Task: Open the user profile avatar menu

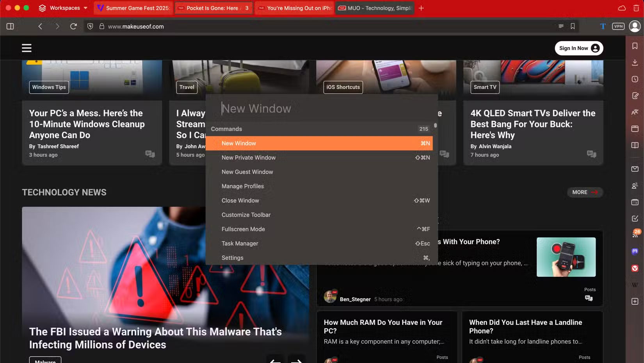Action: point(635,26)
